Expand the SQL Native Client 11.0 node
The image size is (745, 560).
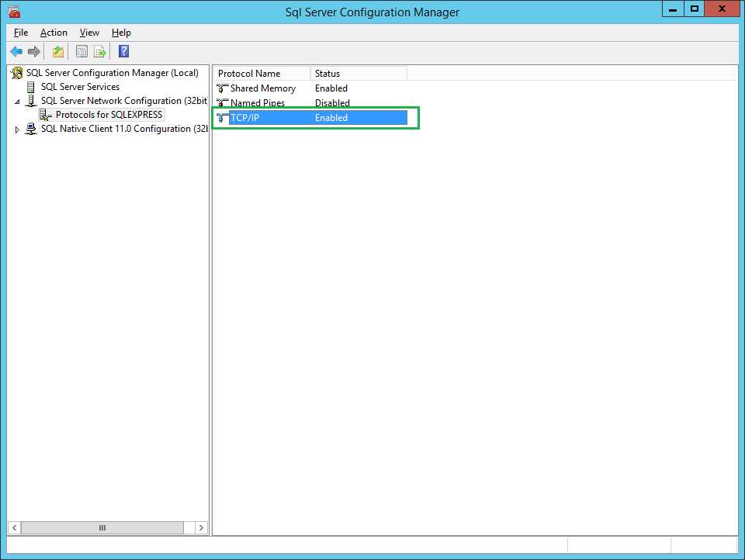(x=17, y=130)
